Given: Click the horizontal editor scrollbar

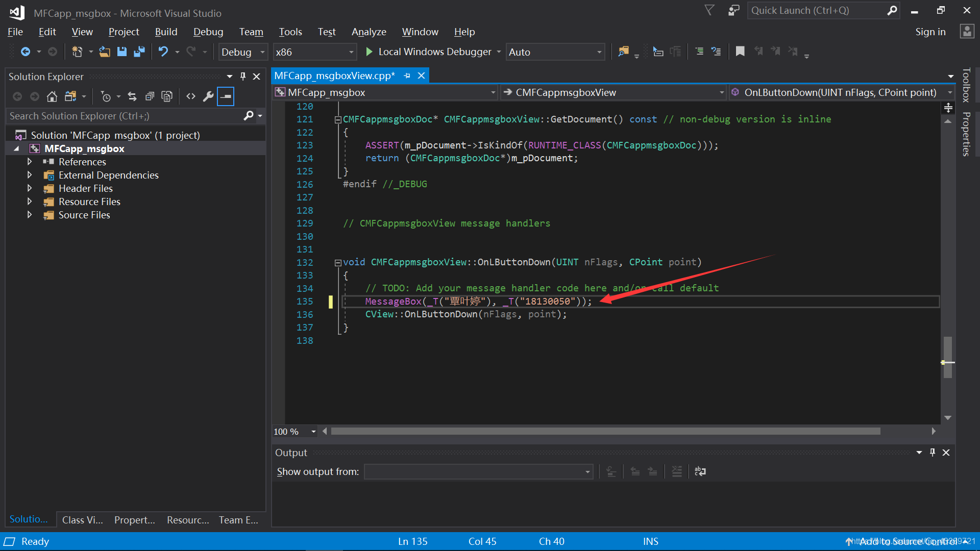Looking at the screenshot, I should (x=605, y=431).
